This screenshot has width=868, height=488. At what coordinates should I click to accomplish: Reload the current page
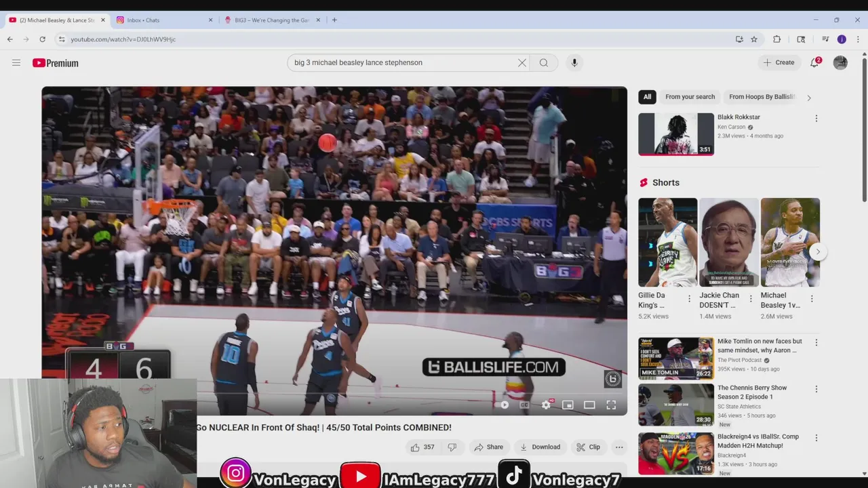pyautogui.click(x=43, y=39)
